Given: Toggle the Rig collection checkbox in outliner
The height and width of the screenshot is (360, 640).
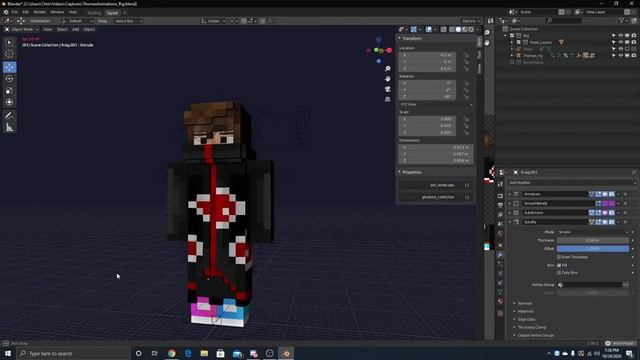Looking at the screenshot, I should point(512,36).
